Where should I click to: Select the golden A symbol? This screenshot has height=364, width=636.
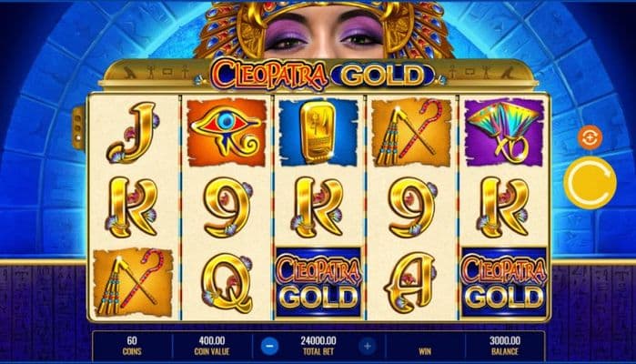click(x=410, y=283)
